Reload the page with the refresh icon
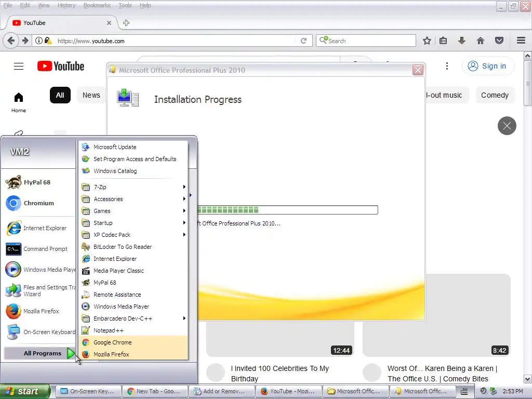The width and height of the screenshot is (532, 399). pos(303,41)
